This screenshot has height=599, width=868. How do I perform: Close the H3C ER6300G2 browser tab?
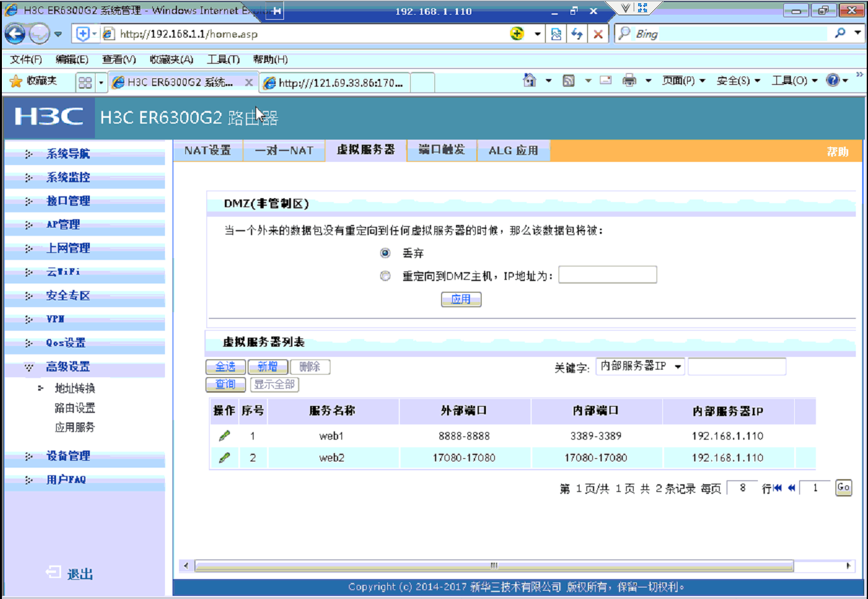click(x=249, y=82)
